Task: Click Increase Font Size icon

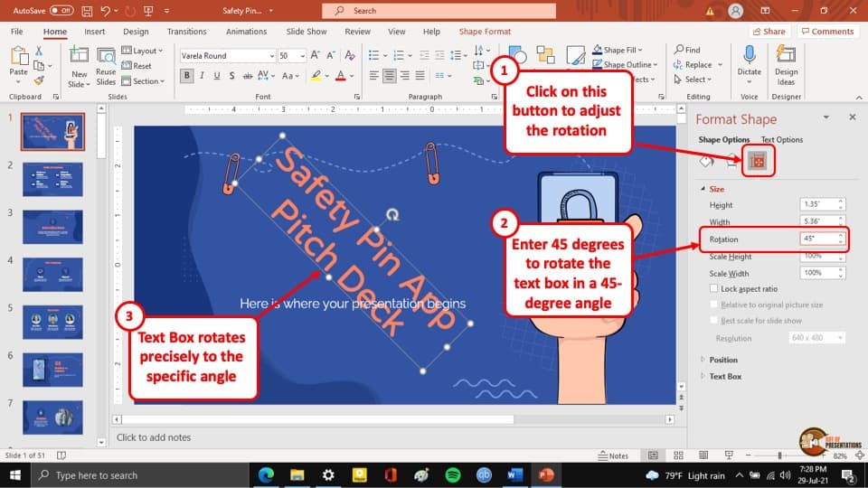Action: [315, 55]
